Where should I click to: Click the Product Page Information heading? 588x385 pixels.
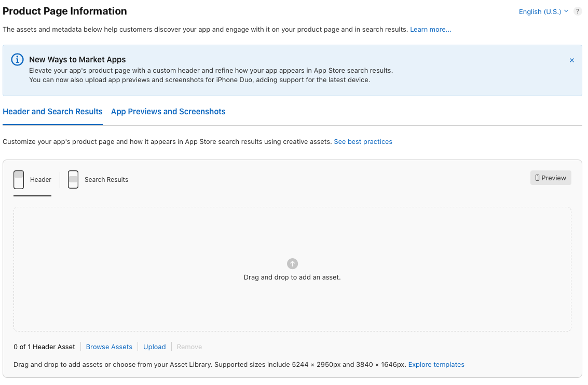click(64, 11)
